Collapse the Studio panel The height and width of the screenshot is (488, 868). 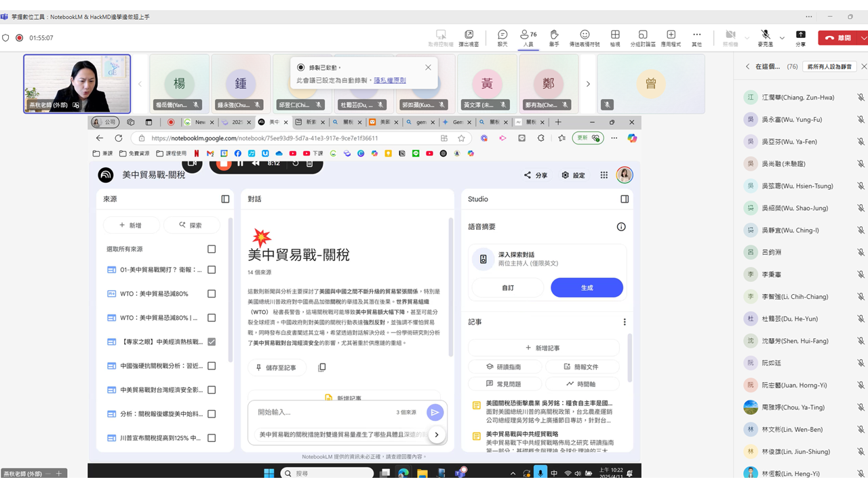[625, 199]
